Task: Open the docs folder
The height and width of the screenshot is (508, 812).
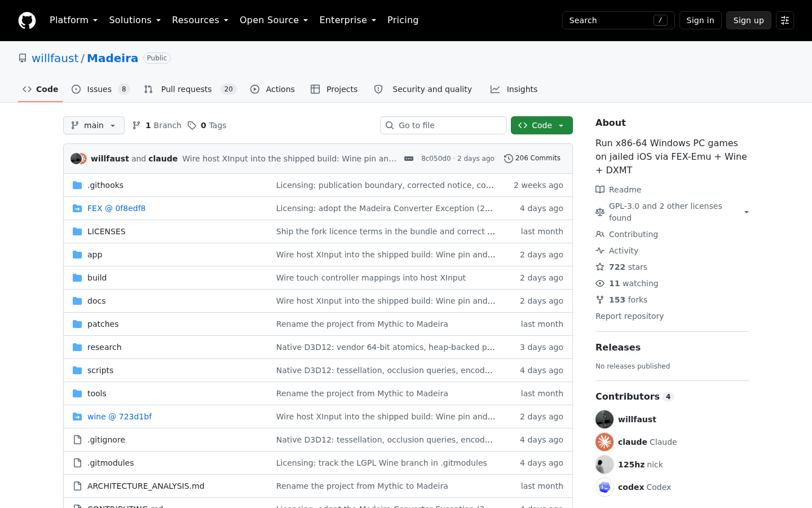Action: (x=96, y=301)
